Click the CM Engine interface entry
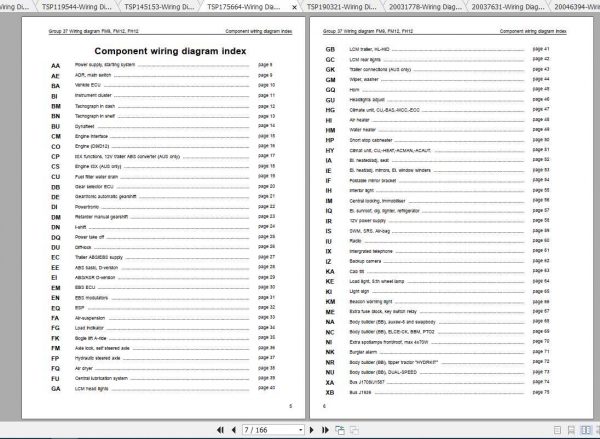 tap(162, 136)
